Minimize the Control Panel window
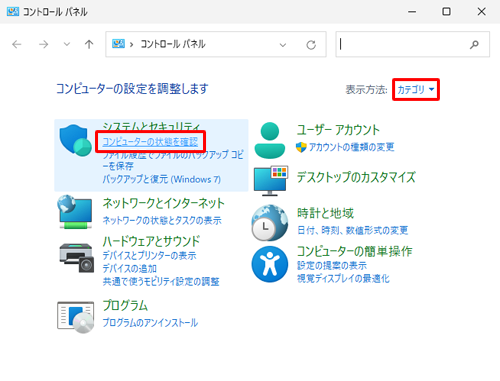 coord(412,12)
